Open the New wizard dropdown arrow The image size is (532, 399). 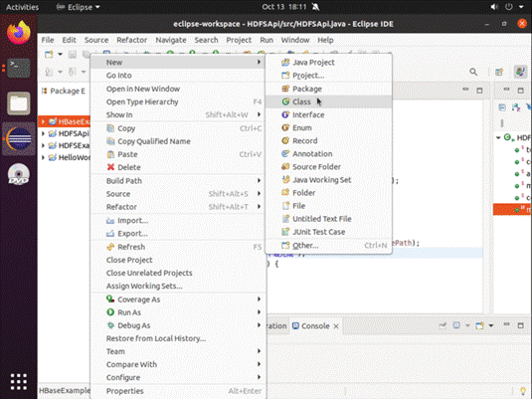click(60, 55)
